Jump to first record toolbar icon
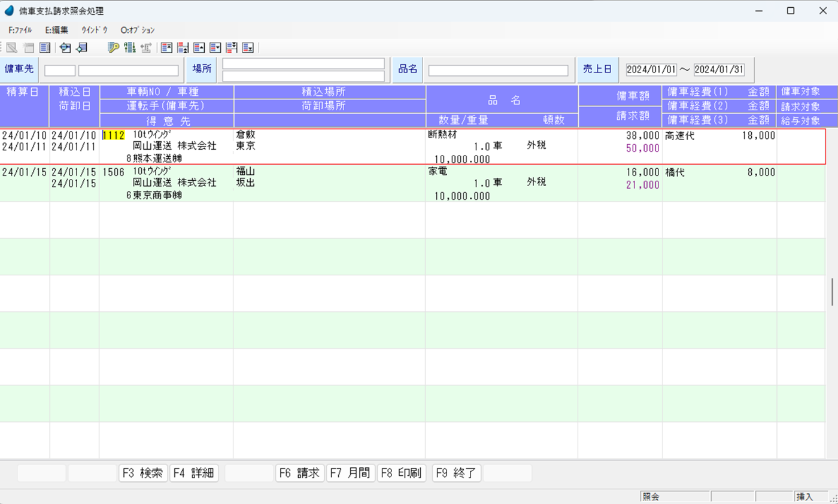838x504 pixels. coord(167,48)
